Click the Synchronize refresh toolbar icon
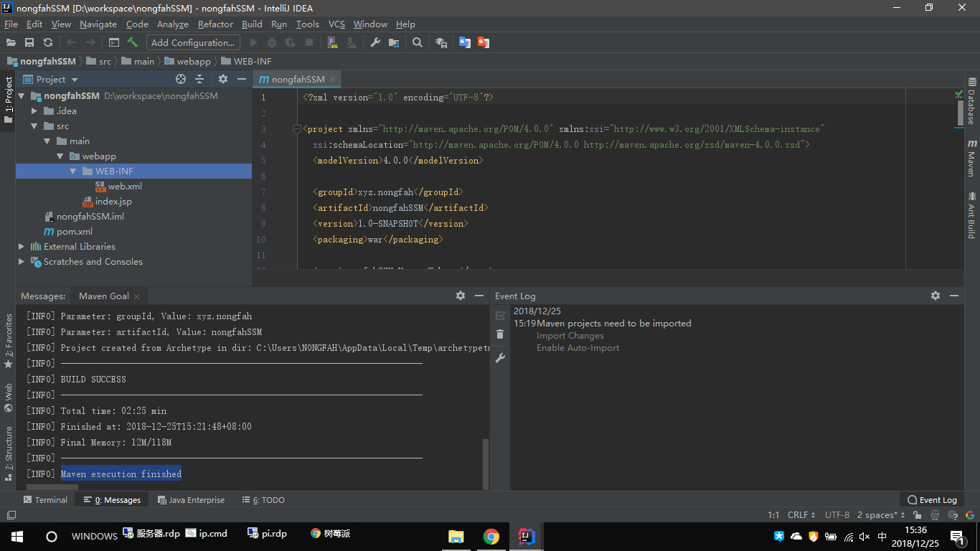The height and width of the screenshot is (551, 980). 48,43
